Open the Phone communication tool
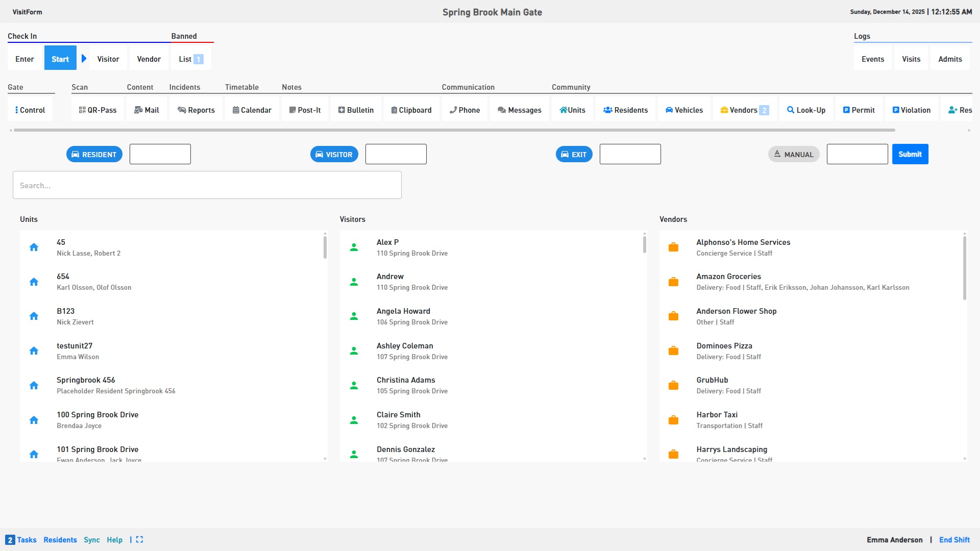The height and width of the screenshot is (551, 980). coord(464,110)
